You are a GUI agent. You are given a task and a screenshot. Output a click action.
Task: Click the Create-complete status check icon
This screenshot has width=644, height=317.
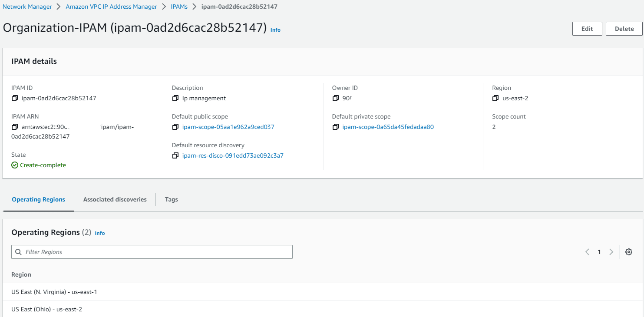pos(15,165)
